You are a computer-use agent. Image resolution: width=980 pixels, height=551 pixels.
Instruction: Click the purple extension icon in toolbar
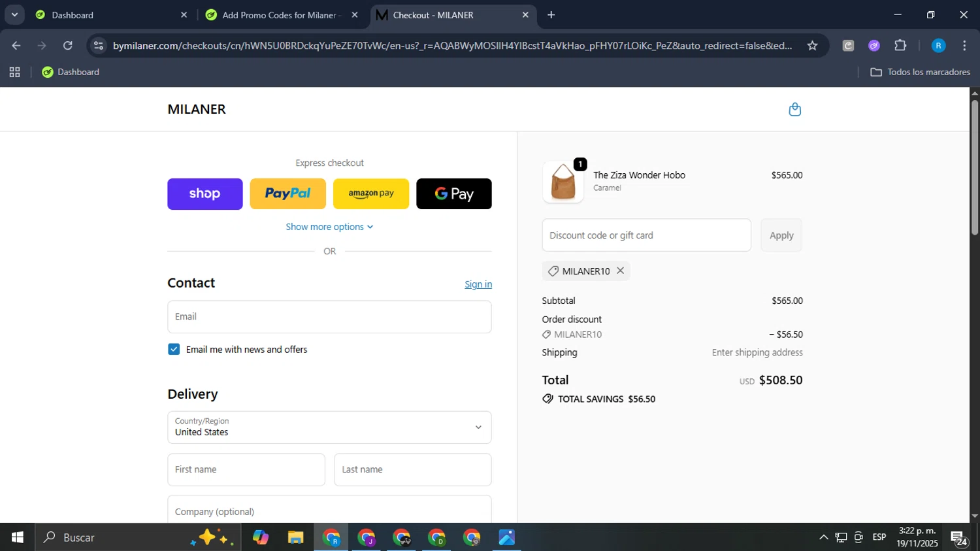874,46
